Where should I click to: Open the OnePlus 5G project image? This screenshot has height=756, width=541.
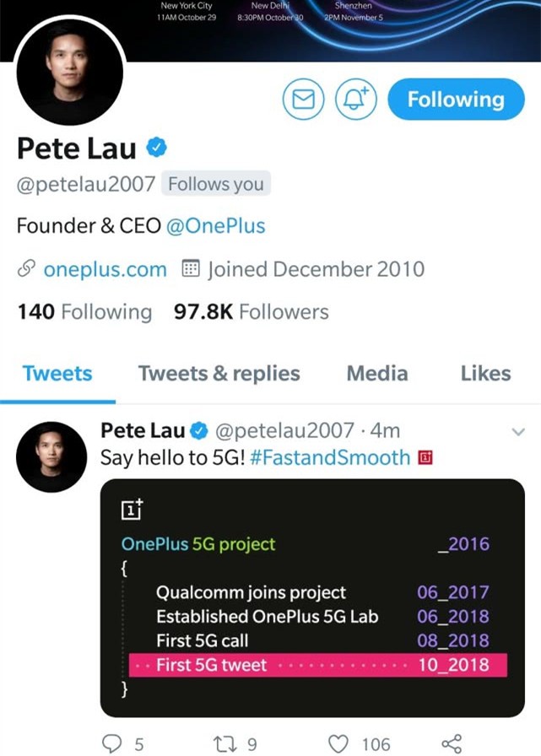311,597
